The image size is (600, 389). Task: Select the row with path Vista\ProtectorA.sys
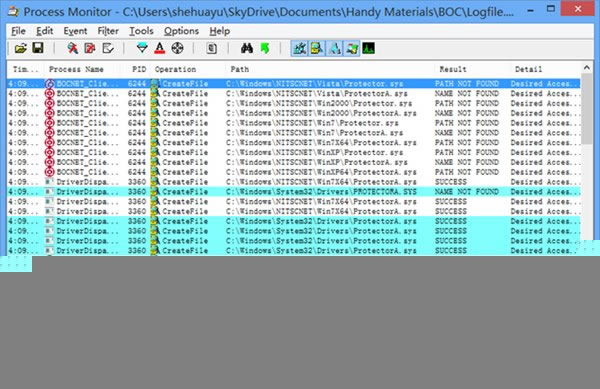coord(294,94)
